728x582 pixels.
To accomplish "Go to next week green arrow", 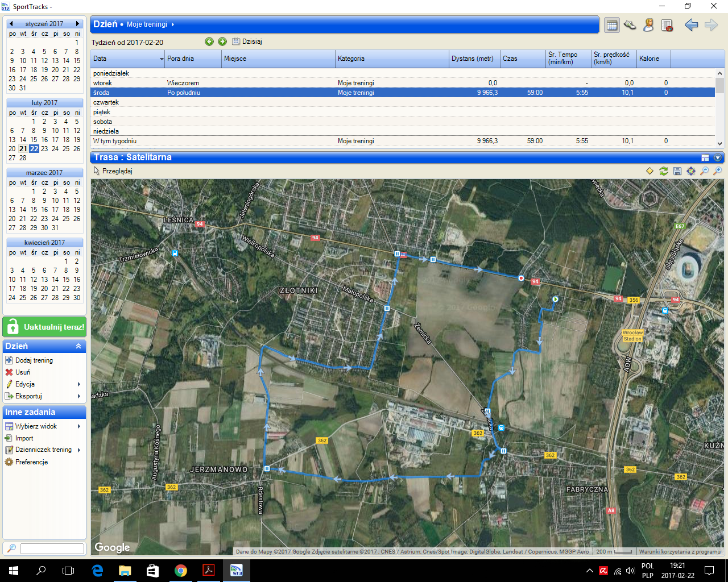I will click(222, 41).
